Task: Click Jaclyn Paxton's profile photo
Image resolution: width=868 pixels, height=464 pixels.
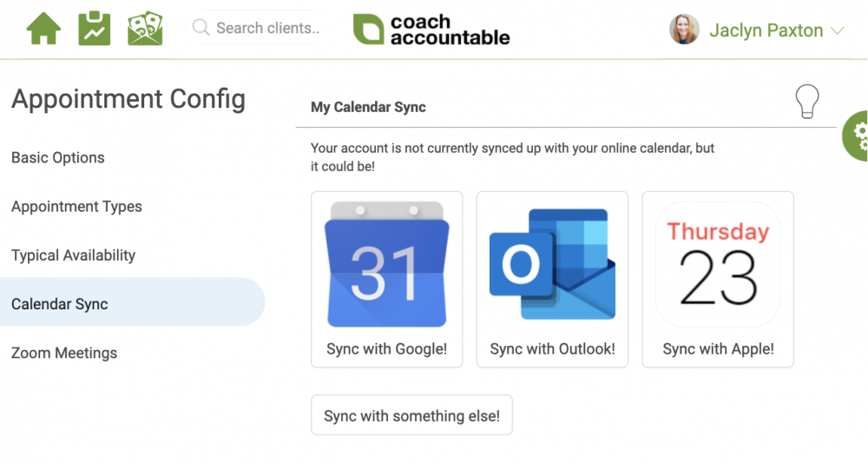Action: tap(684, 30)
